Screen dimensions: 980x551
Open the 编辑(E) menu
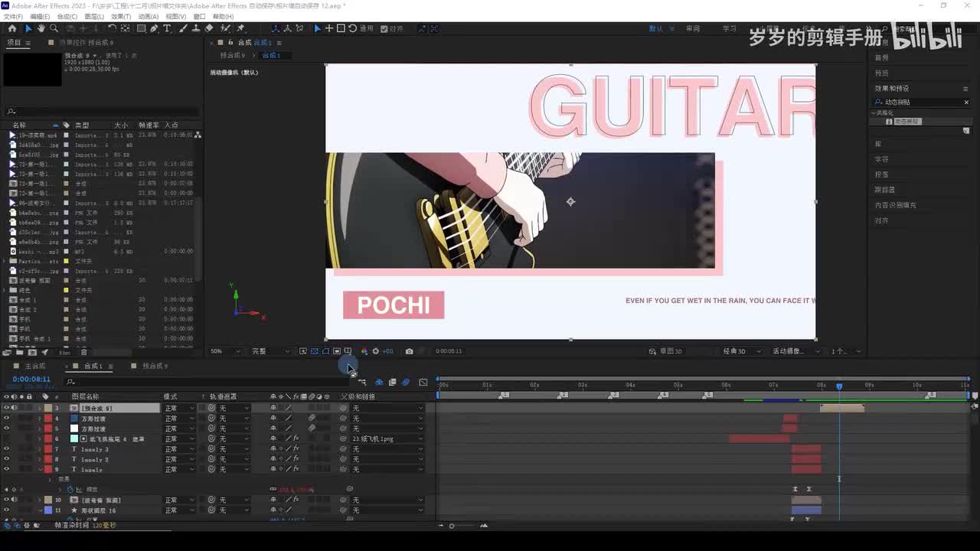pyautogui.click(x=40, y=16)
